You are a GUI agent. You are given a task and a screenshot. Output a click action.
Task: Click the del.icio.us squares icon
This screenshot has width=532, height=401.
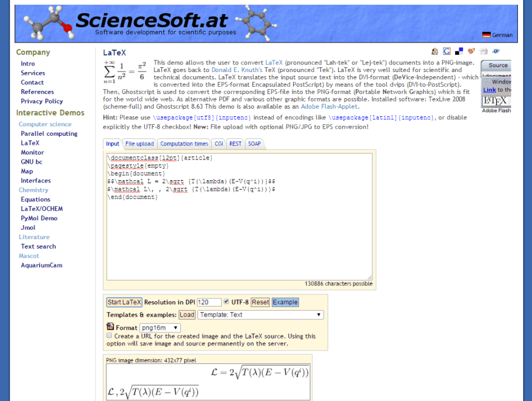coord(459,51)
